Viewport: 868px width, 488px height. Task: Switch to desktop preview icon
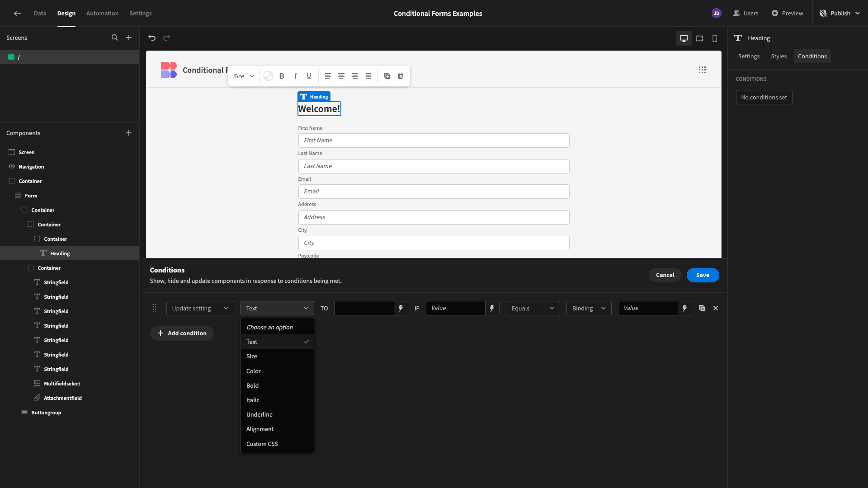[684, 38]
